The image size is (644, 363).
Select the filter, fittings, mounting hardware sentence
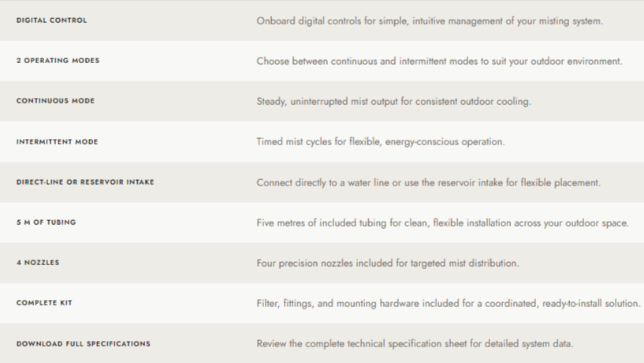(x=448, y=303)
